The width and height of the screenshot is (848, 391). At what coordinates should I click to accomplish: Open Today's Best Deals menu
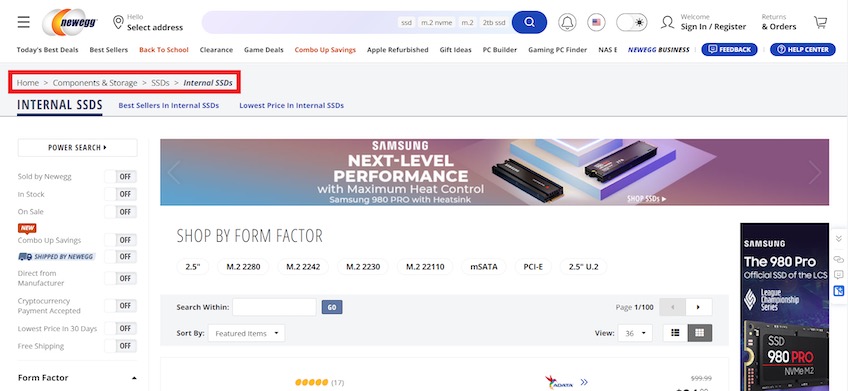(x=48, y=50)
